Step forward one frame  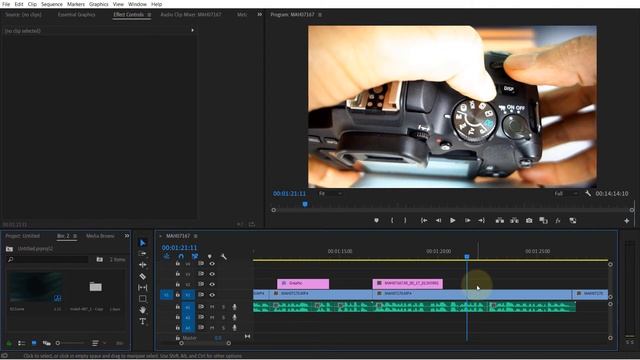point(467,220)
